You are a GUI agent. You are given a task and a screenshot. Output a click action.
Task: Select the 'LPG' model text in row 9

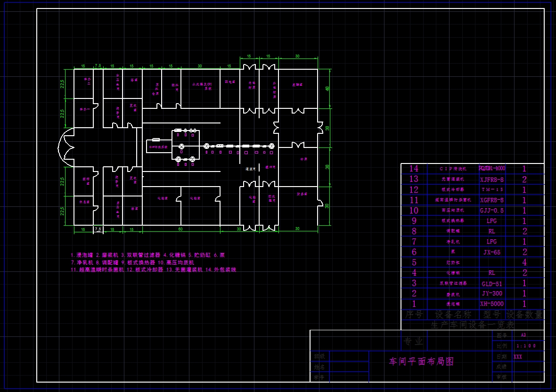tap(492, 221)
